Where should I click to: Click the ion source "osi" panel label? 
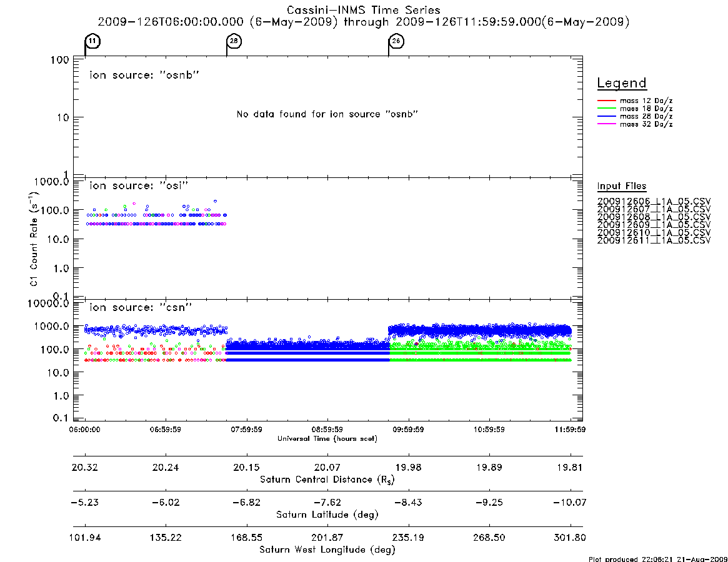139,185
